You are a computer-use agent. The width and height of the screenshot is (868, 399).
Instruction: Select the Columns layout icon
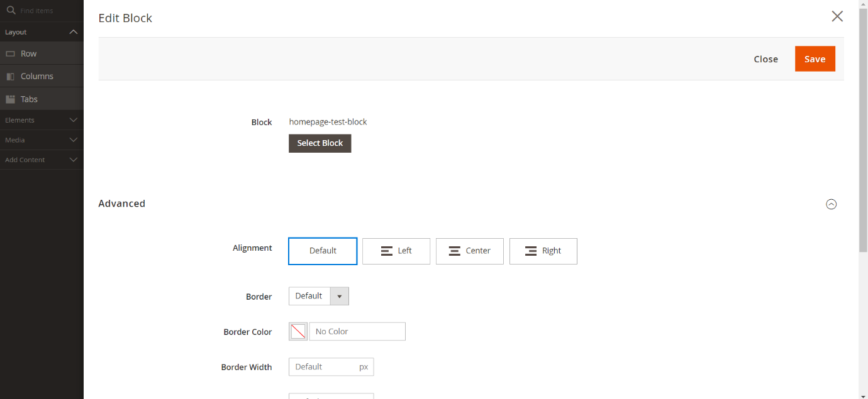tap(10, 77)
